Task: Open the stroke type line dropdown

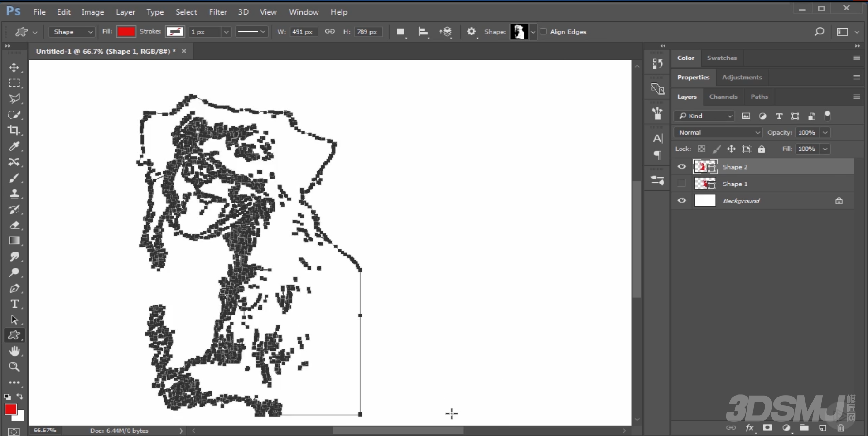Action: click(251, 32)
